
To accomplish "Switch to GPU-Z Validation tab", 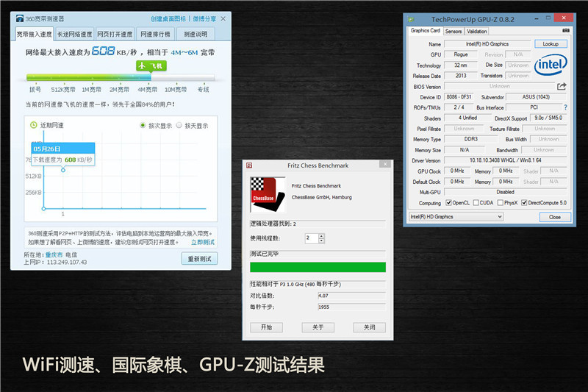I will click(x=477, y=32).
